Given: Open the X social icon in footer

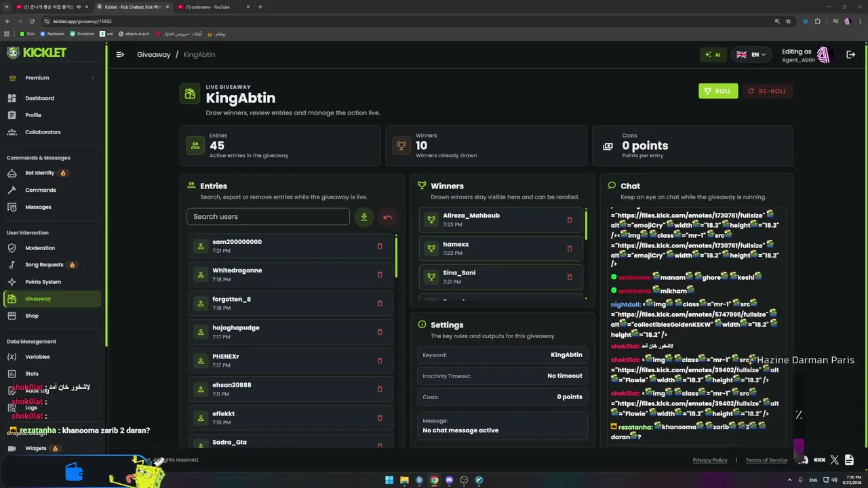Looking at the screenshot, I should tap(835, 460).
